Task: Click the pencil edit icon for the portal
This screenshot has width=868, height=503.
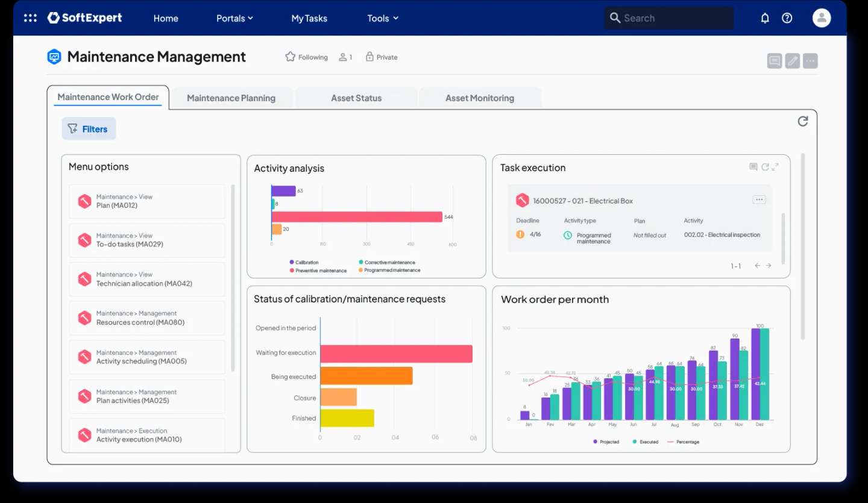Action: coord(792,61)
